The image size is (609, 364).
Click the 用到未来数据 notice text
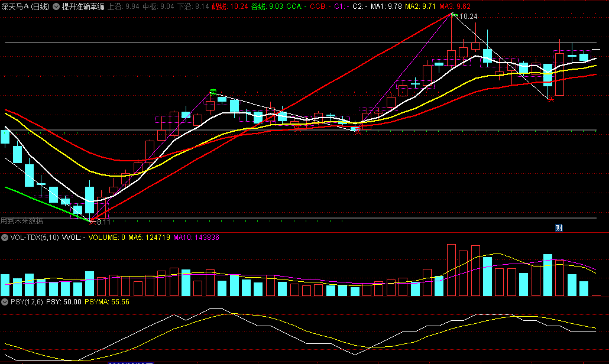coord(22,221)
